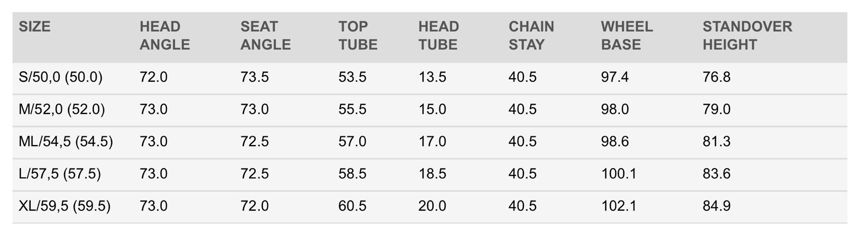Click the M/52,0 size row label
Viewport: 868px width, 247px height.
click(x=61, y=109)
